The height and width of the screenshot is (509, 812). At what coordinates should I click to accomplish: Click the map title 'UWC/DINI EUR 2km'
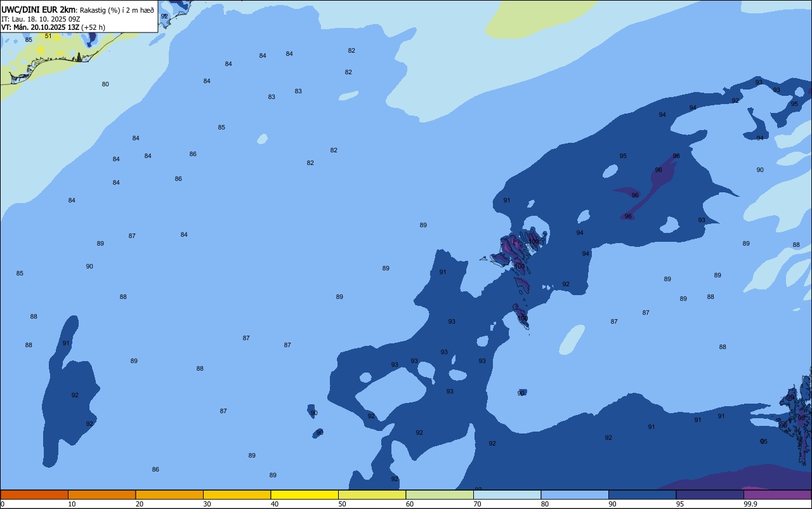point(38,10)
